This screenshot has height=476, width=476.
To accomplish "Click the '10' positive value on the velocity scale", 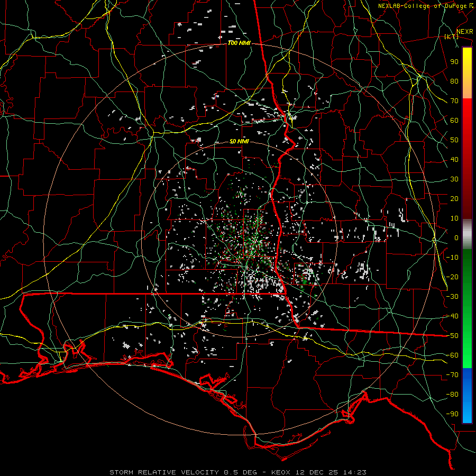I will click(454, 218).
